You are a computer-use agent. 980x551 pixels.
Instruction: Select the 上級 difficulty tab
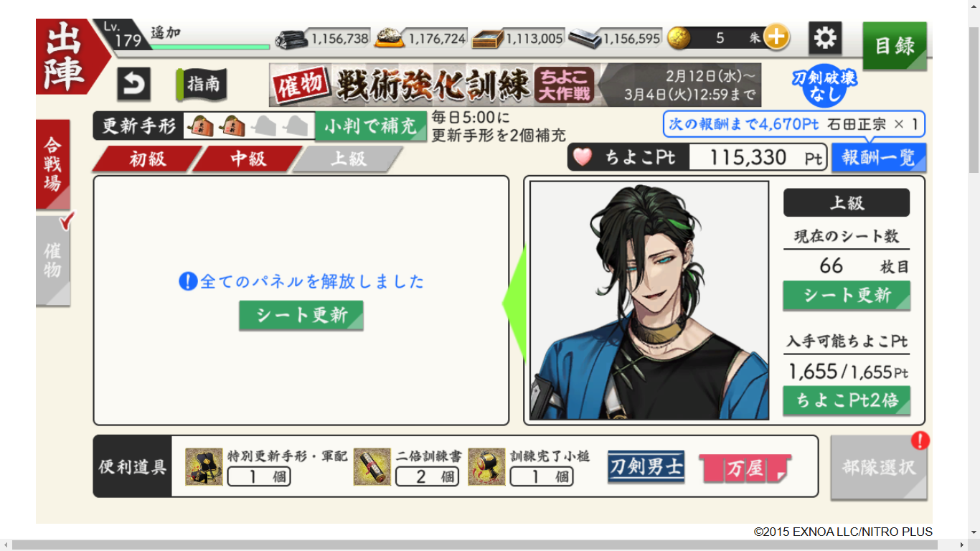click(348, 159)
